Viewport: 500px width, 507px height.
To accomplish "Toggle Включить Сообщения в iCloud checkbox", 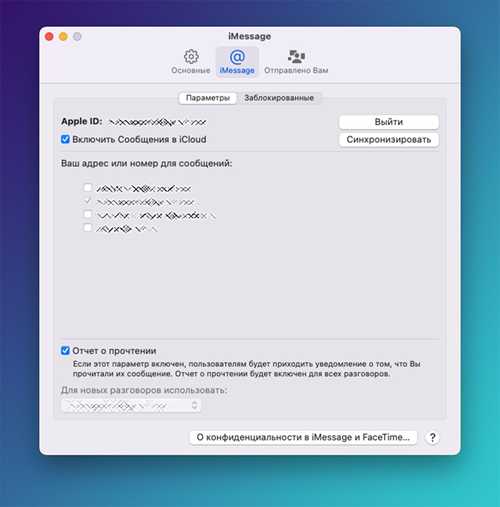I will point(65,139).
